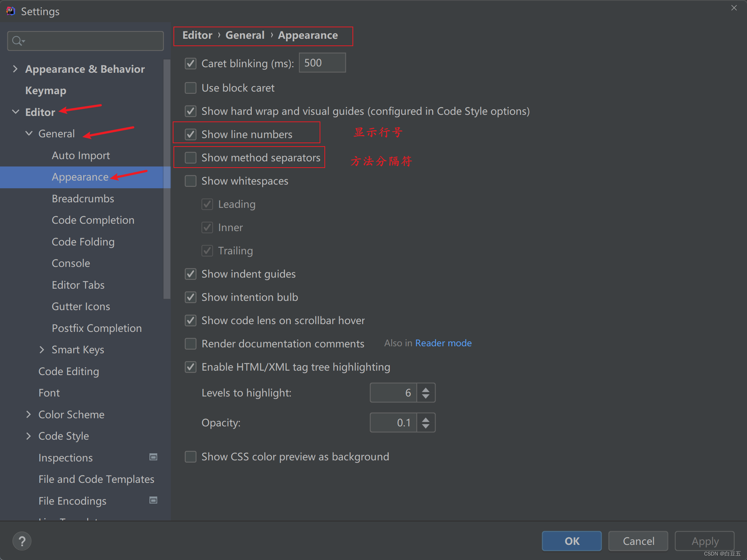
Task: Collapse the General tree node
Action: click(x=29, y=133)
